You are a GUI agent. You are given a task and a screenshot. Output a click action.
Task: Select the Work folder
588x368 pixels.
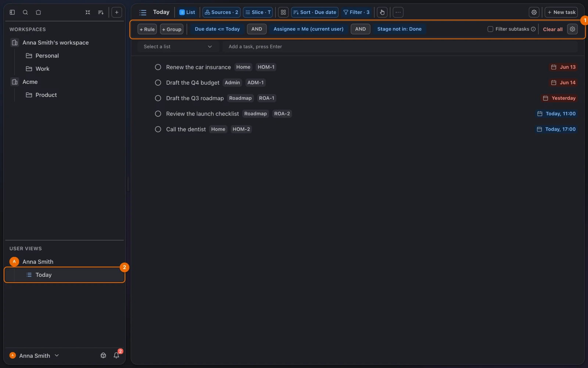pos(42,69)
